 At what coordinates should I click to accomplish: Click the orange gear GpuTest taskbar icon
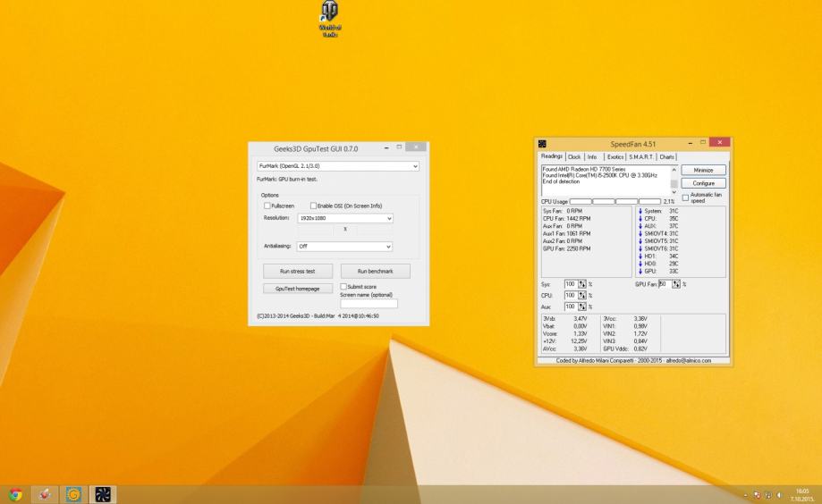(73, 494)
